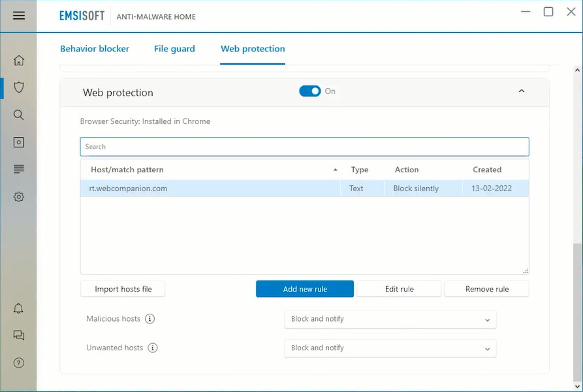Open the hamburger menu
The height and width of the screenshot is (392, 583).
[x=18, y=15]
